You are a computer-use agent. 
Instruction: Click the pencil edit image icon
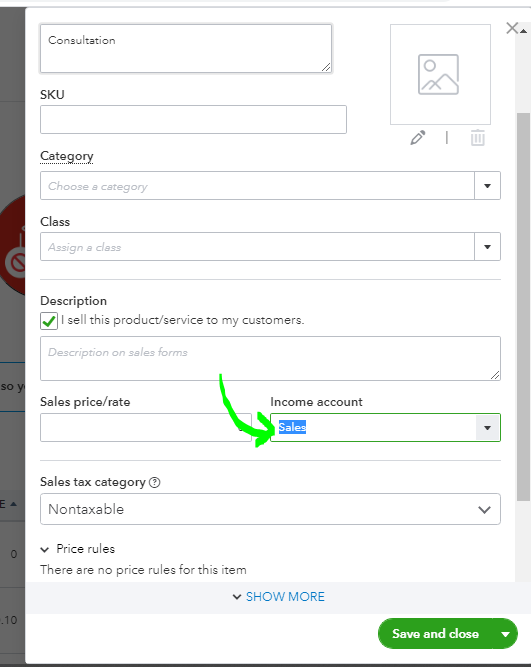pyautogui.click(x=417, y=138)
